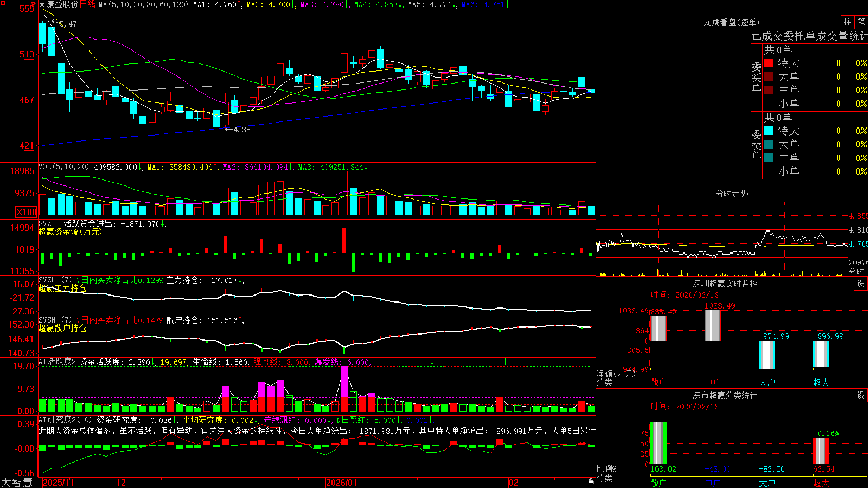Click the dark red 中单 buy-order swatch

(x=768, y=89)
